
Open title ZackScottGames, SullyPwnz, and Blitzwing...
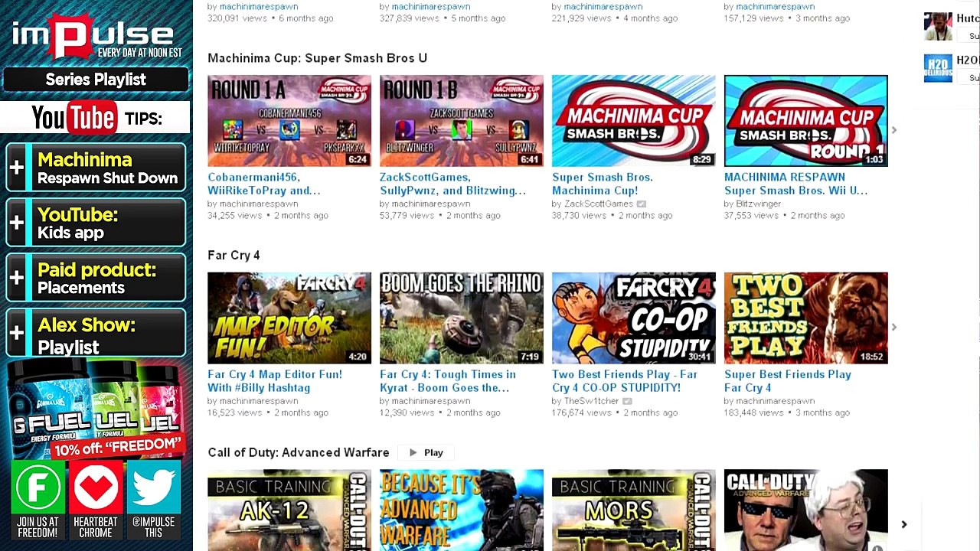click(452, 184)
